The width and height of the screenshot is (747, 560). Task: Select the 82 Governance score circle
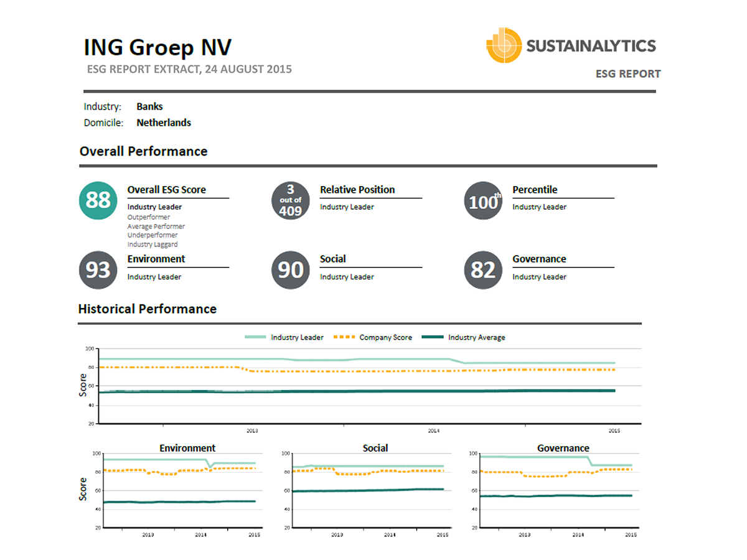click(x=483, y=269)
